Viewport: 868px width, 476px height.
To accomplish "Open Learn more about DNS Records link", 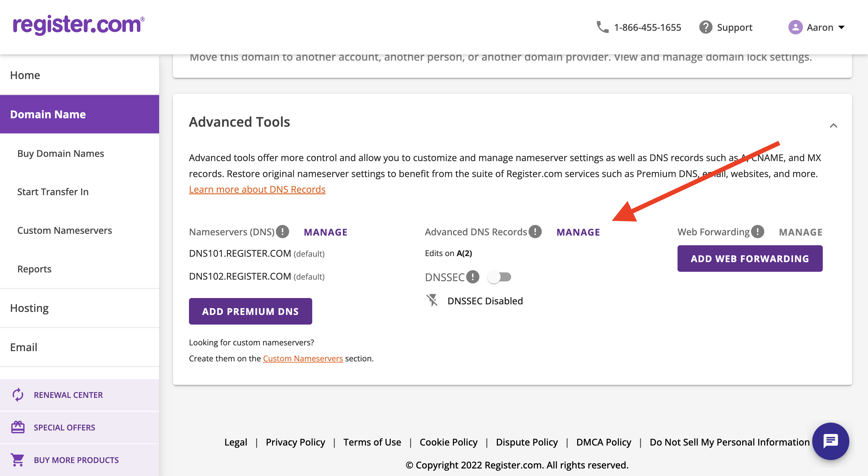I will (x=257, y=190).
